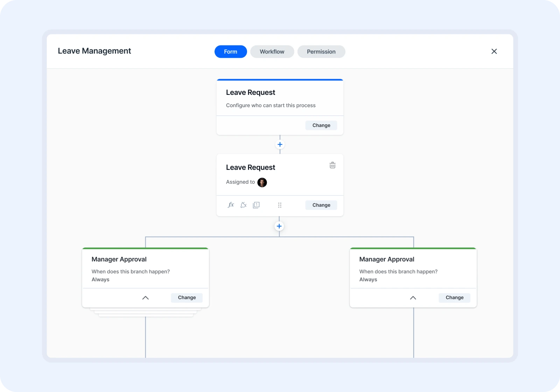
Task: Select the formula (fx) icon on Leave Request
Action: [x=231, y=205]
